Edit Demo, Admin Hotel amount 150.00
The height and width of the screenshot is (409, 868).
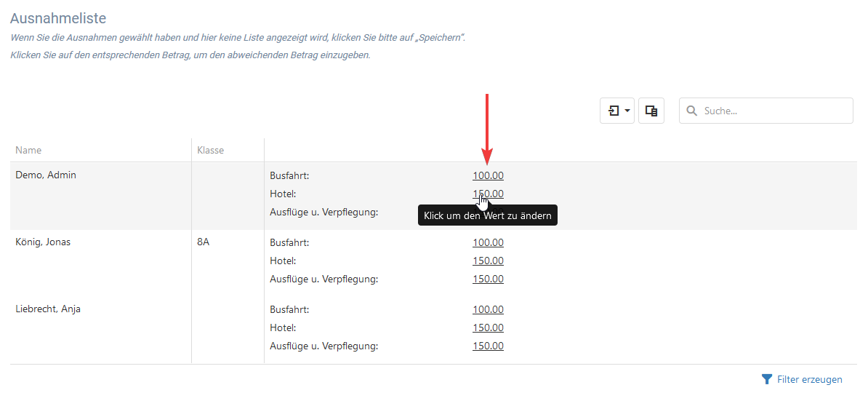pyautogui.click(x=488, y=194)
